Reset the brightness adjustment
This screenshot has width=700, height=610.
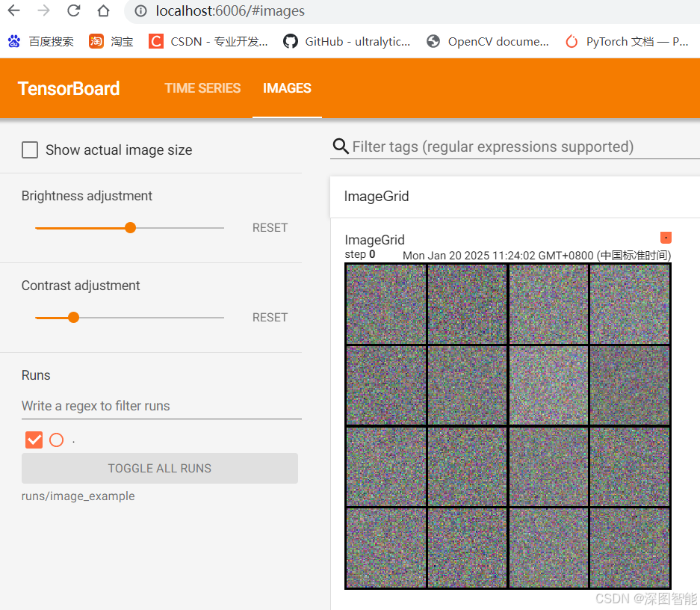point(270,228)
